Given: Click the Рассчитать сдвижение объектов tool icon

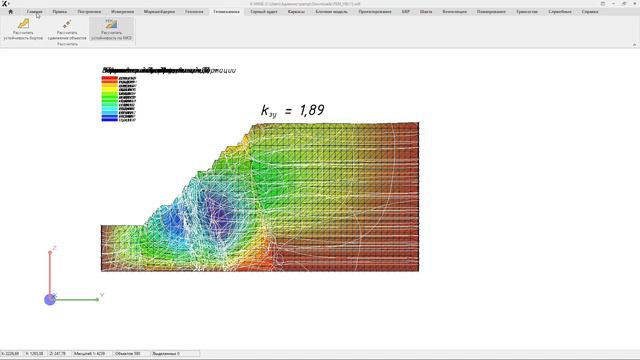Looking at the screenshot, I should pyautogui.click(x=67, y=24).
